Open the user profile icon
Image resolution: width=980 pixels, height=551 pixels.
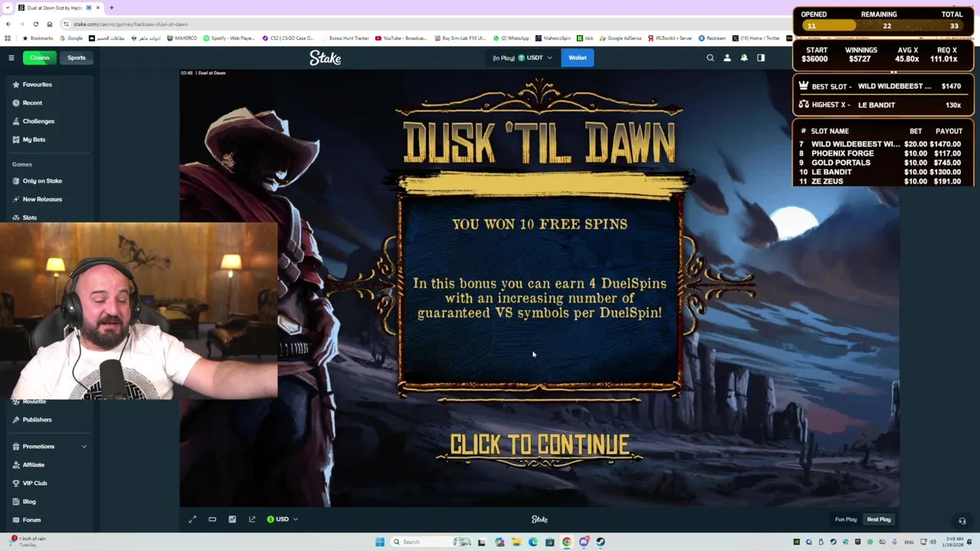727,57
